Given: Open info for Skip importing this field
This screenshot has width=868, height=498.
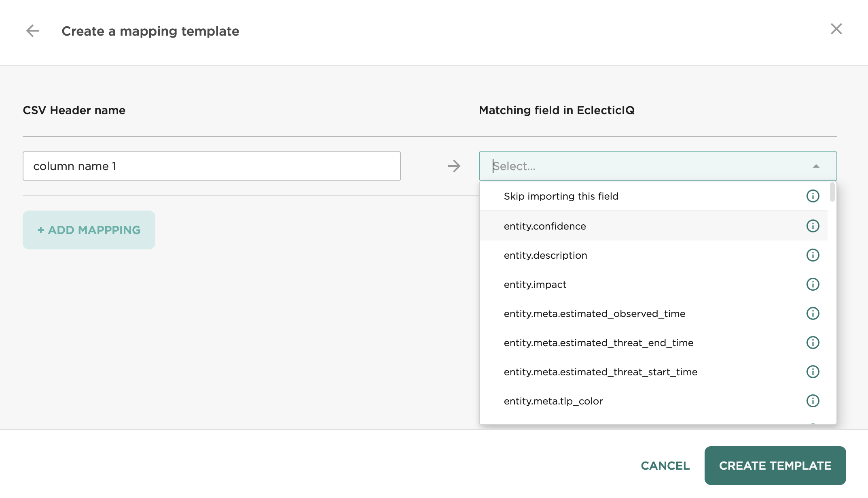Looking at the screenshot, I should pos(813,196).
